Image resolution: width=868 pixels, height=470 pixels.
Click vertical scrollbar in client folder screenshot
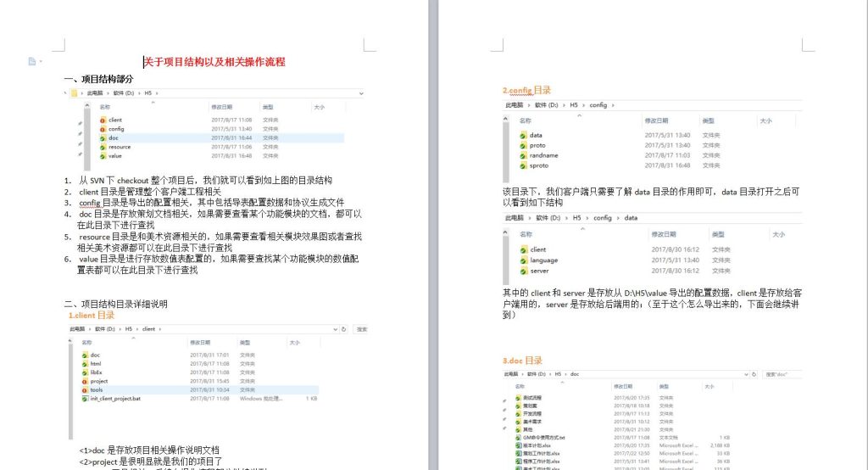pyautogui.click(x=71, y=391)
